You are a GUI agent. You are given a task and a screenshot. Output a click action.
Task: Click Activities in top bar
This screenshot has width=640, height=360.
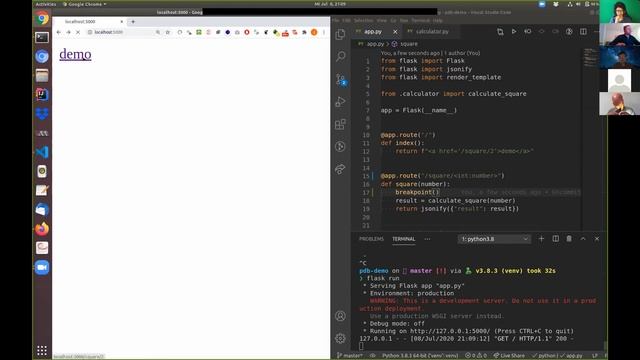coord(46,4)
